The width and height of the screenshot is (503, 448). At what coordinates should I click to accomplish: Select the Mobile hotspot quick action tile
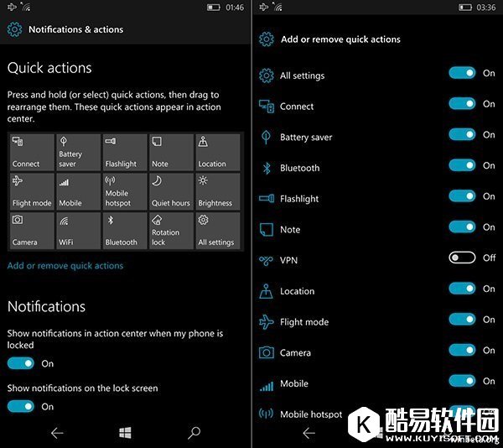pyautogui.click(x=124, y=191)
